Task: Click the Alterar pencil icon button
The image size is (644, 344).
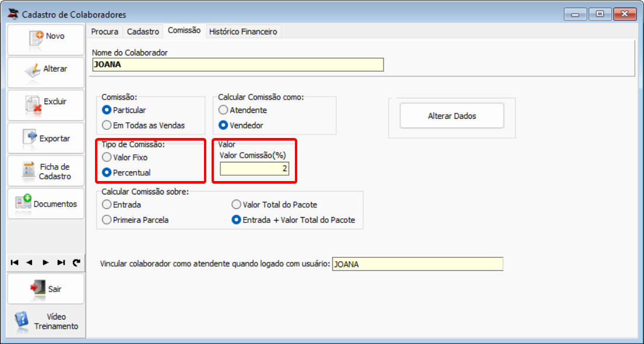Action: pos(45,73)
